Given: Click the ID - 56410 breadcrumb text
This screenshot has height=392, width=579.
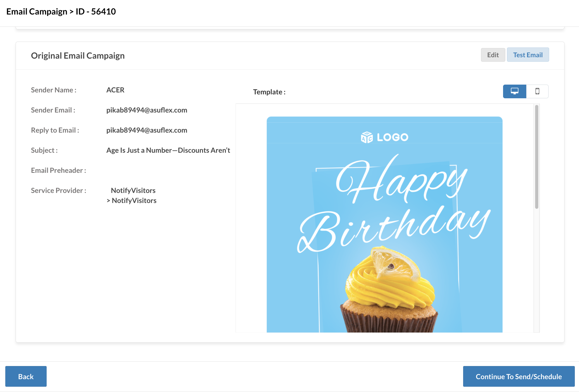Looking at the screenshot, I should [x=96, y=11].
